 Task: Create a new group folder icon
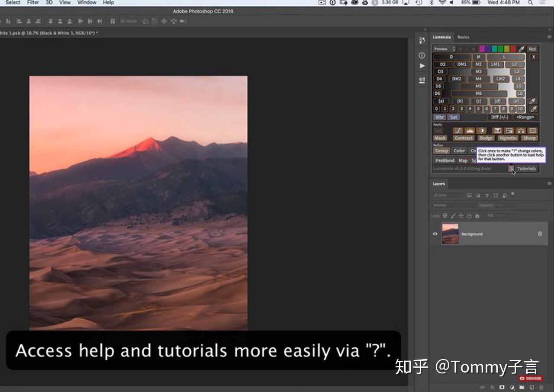pos(522,387)
